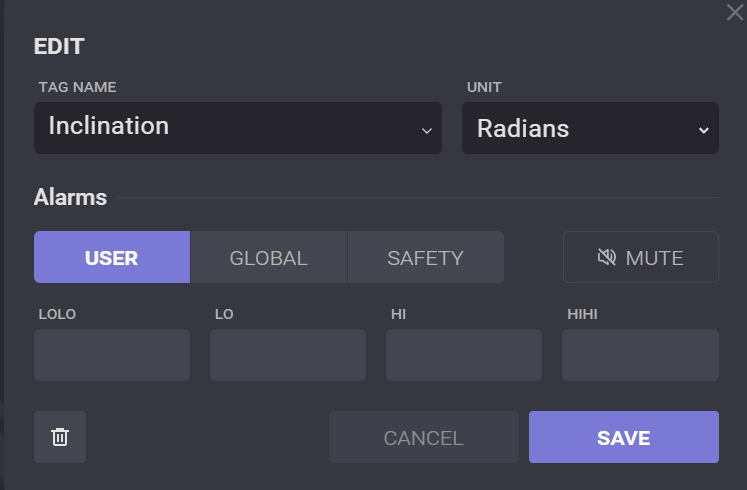Image resolution: width=747 pixels, height=490 pixels.
Task: Focus the HI alarm input field
Action: point(464,355)
